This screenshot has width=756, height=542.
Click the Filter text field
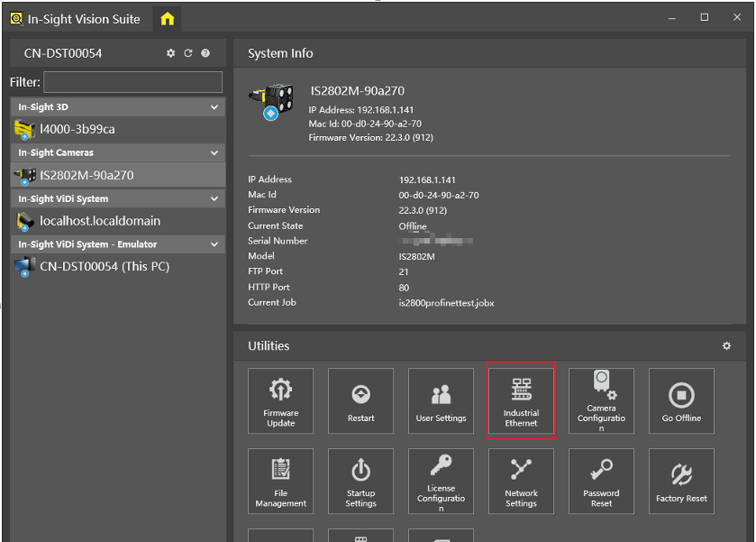point(132,82)
